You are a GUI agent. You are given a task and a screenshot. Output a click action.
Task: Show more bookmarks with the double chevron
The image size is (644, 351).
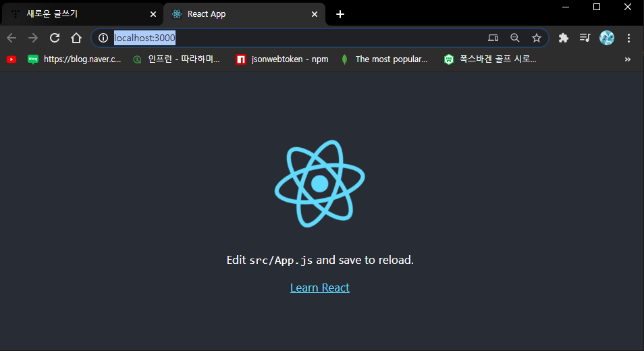coord(628,59)
